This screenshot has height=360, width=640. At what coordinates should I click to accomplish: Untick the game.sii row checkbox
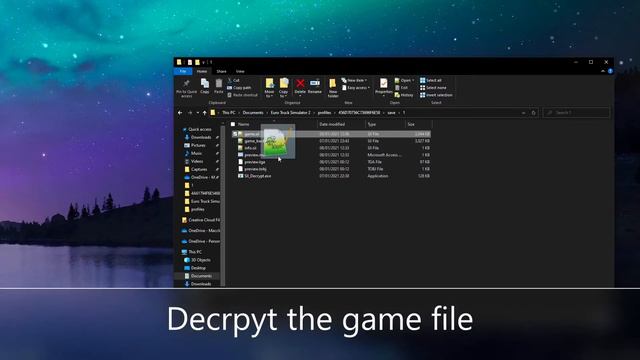(235, 134)
